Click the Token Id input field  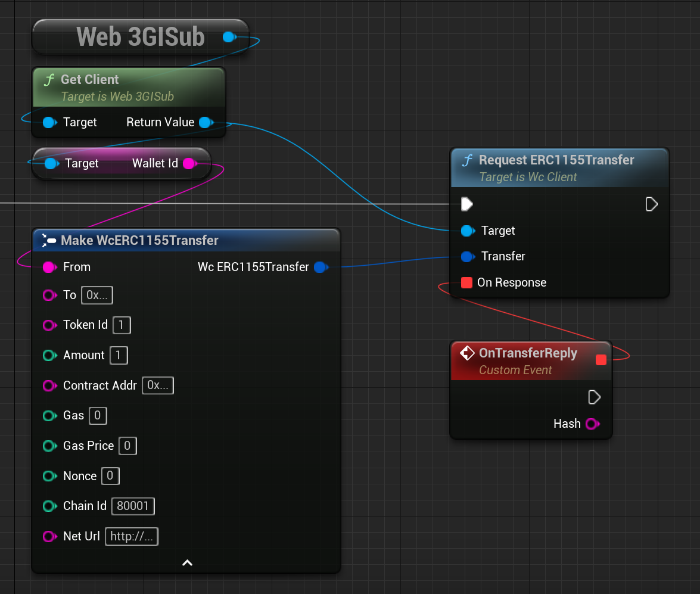[121, 325]
